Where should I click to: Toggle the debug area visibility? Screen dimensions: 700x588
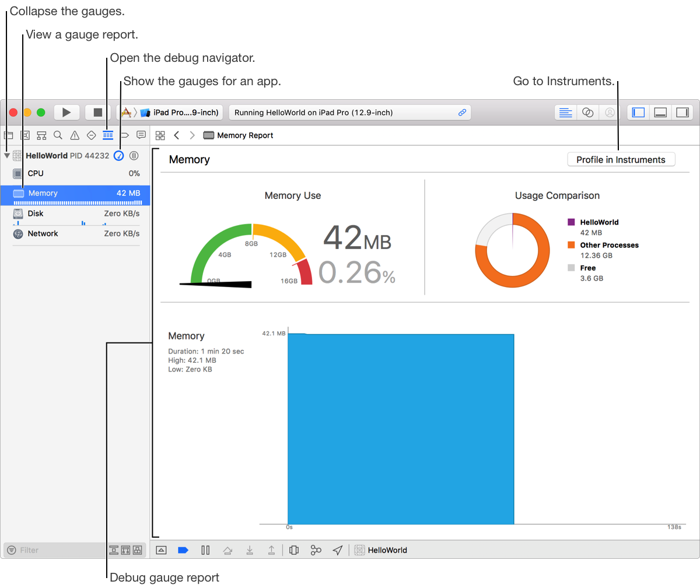[x=660, y=113]
